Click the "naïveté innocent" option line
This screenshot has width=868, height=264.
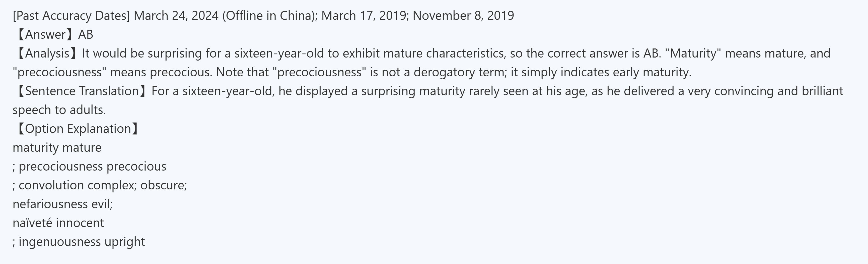(58, 223)
